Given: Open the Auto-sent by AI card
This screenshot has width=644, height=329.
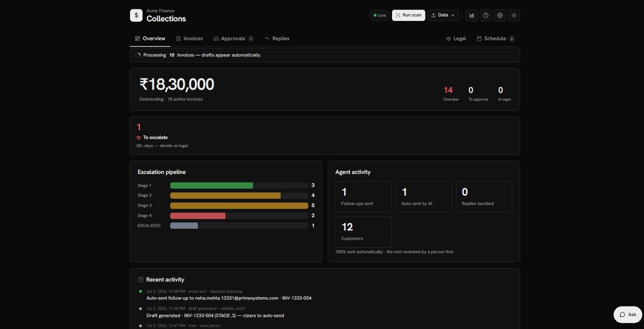Looking at the screenshot, I should 424,197.
